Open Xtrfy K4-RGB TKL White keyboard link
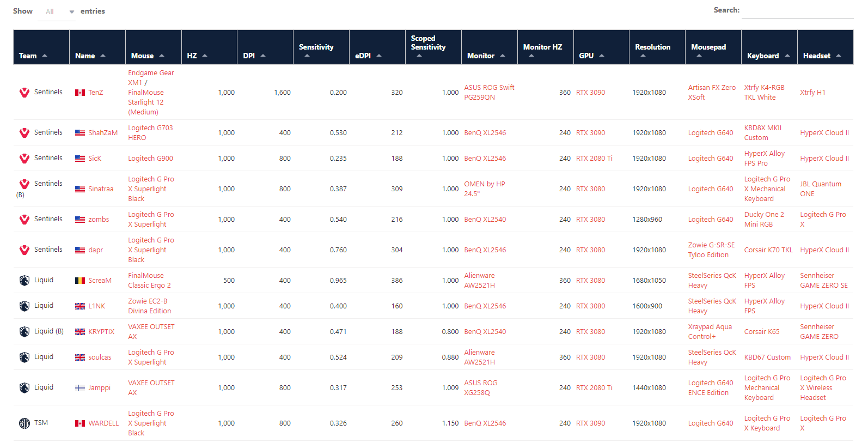Viewport: 868px width, 443px height. pos(764,93)
